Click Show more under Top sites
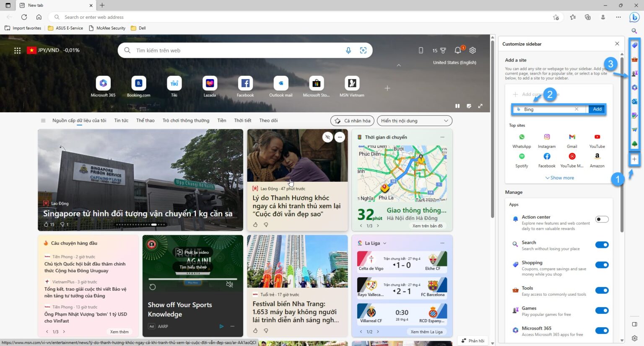This screenshot has height=346, width=644. click(559, 178)
